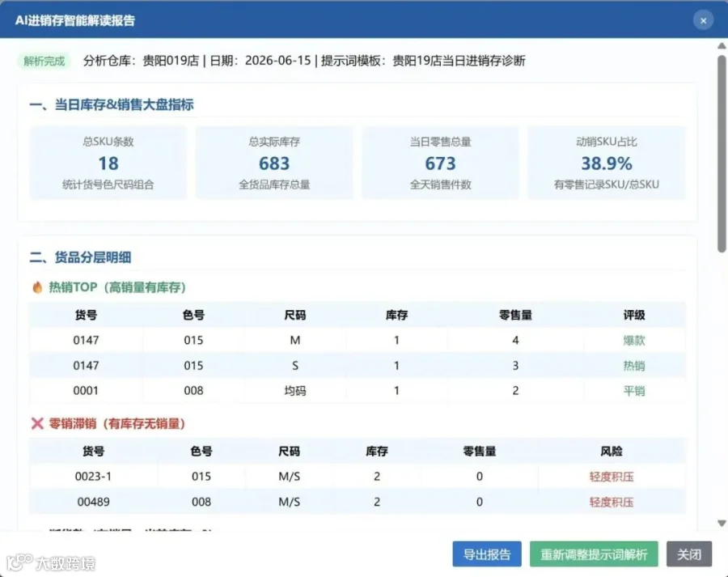Click 尺码 S in the 0147 热销 row
728x577 pixels.
click(x=294, y=366)
